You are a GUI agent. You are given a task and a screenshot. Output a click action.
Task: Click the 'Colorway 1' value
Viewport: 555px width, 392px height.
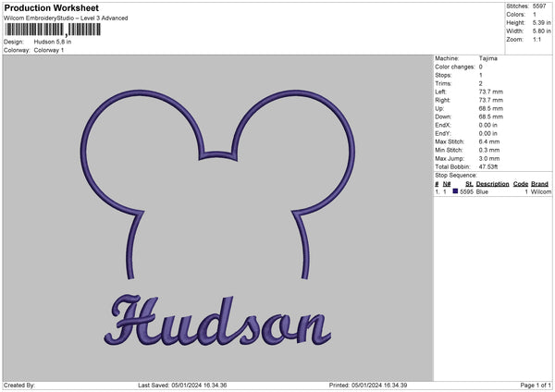tap(49, 50)
